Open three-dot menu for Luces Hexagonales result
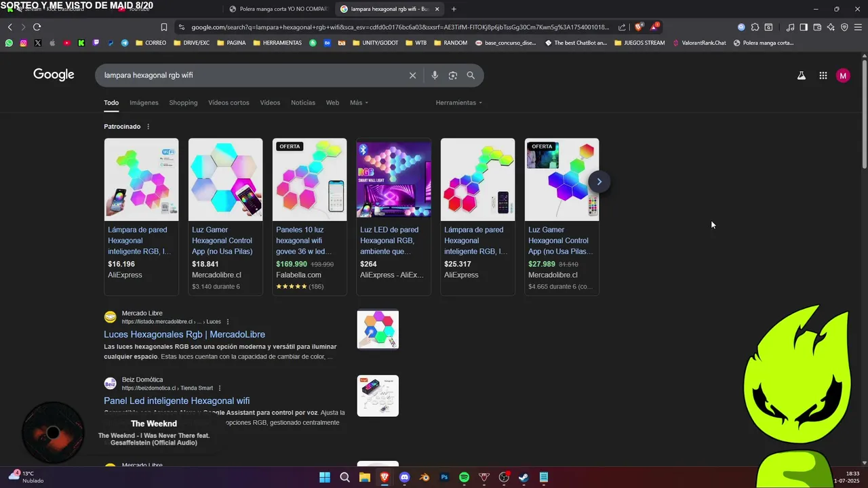Viewport: 868px width, 488px height. coord(228,322)
